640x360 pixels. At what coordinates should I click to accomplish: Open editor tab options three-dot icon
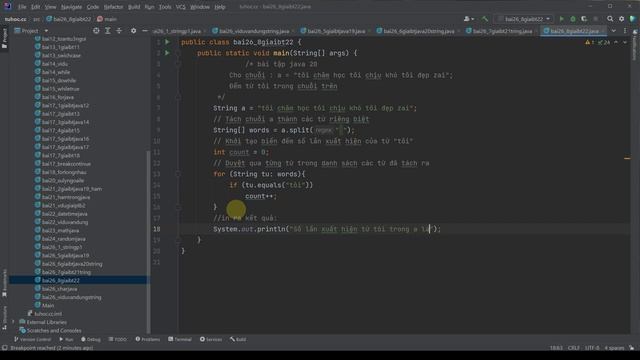tap(625, 31)
